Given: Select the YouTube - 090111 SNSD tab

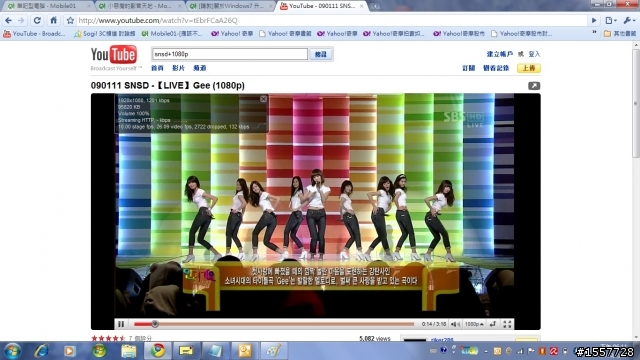Looking at the screenshot, I should coord(322,6).
